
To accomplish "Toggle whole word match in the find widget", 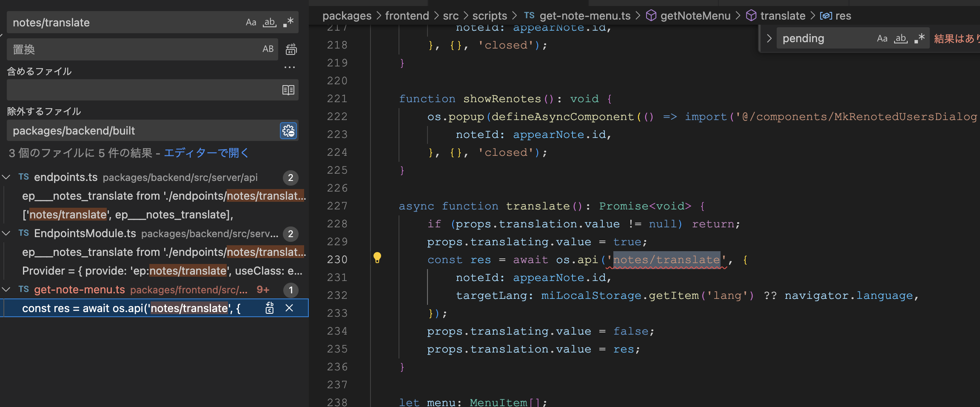I will [x=901, y=38].
